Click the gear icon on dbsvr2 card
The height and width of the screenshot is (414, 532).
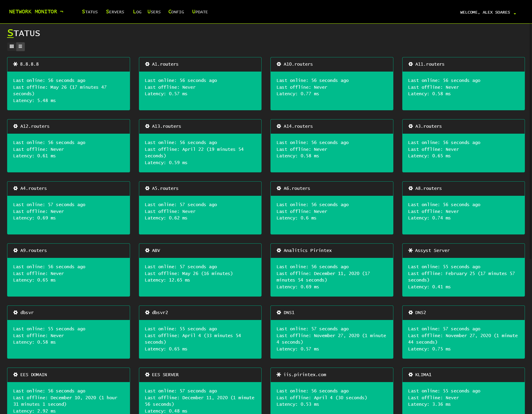(147, 313)
